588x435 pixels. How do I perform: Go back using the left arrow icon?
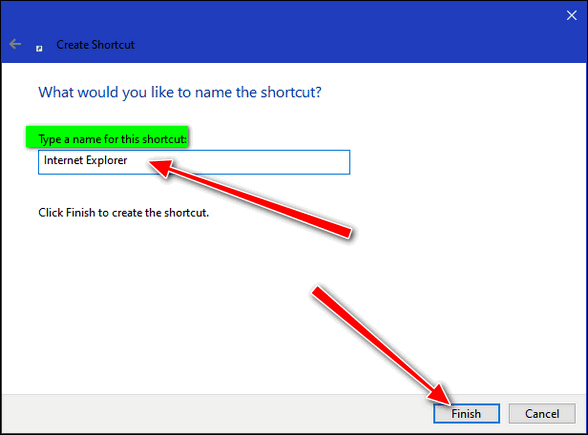15,44
